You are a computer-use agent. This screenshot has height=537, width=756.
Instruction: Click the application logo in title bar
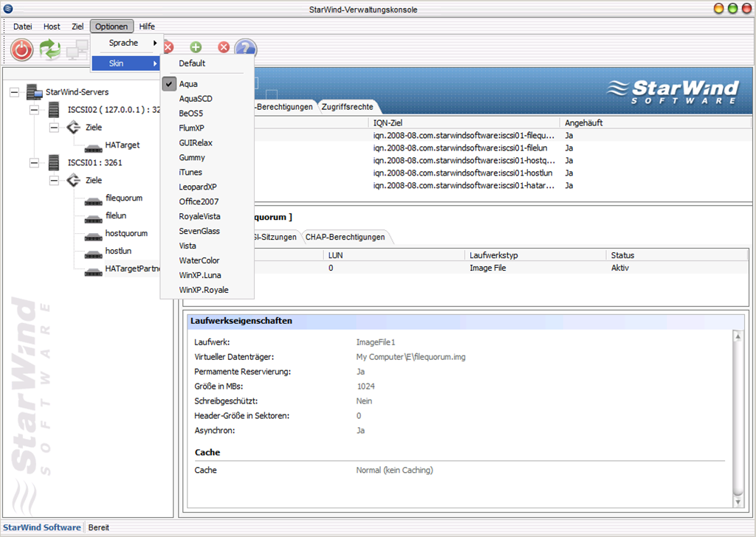click(8, 9)
